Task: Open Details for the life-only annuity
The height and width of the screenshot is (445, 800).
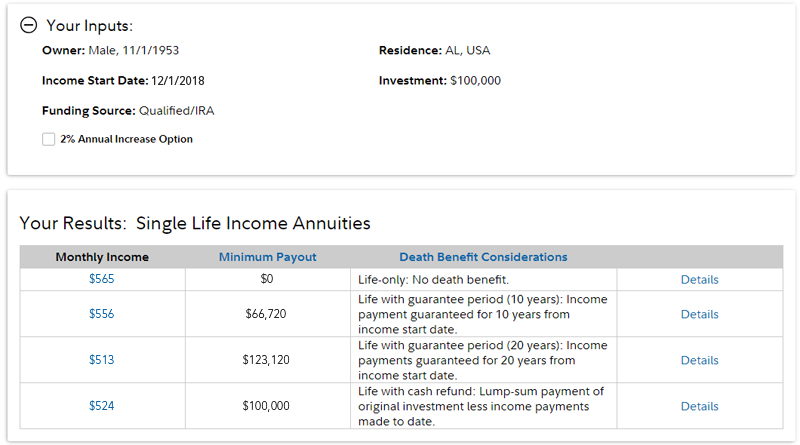Action: click(x=699, y=280)
